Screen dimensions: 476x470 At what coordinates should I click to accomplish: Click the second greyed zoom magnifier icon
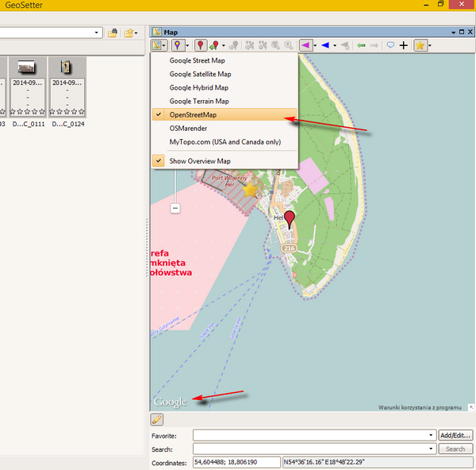[289, 45]
